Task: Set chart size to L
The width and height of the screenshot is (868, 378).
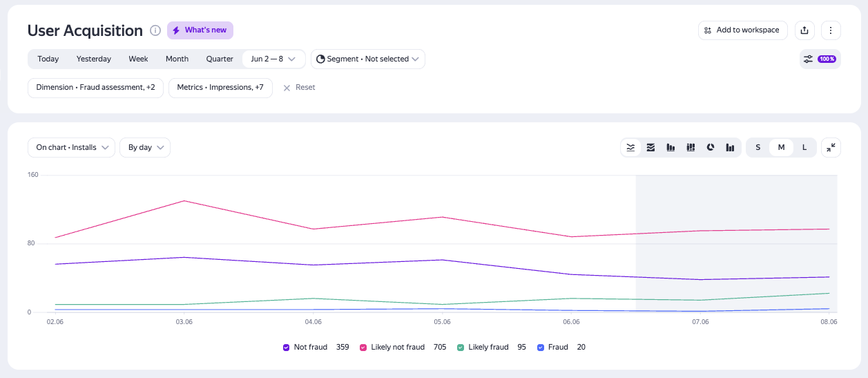Action: [804, 147]
